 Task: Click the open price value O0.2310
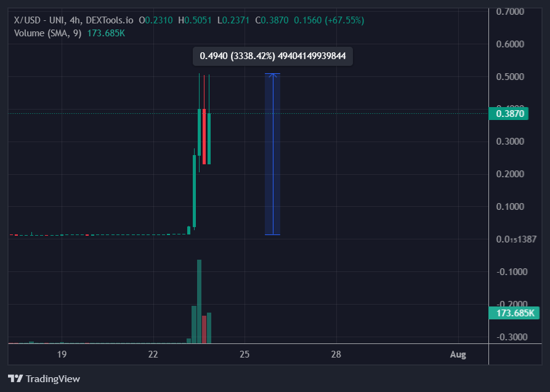[x=156, y=20]
